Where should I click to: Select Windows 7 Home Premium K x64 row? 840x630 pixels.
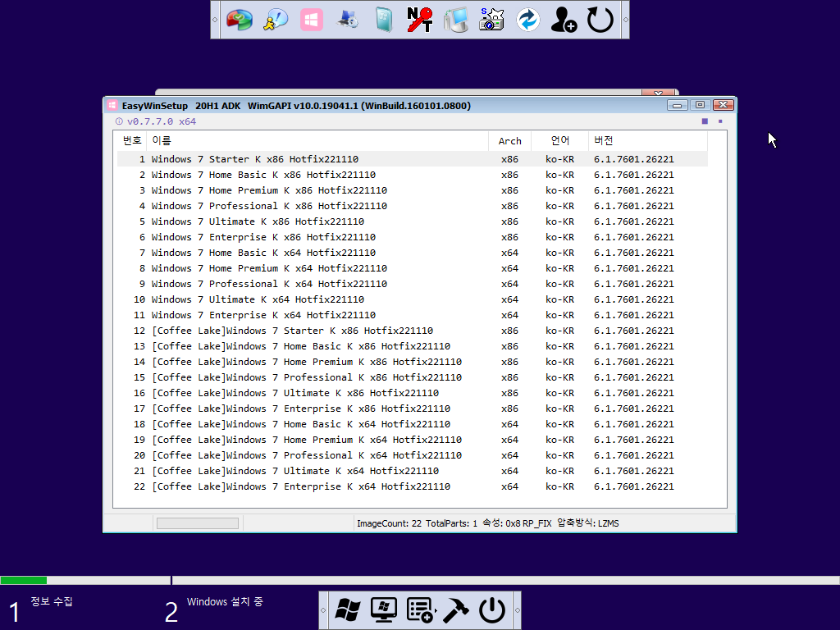pyautogui.click(x=413, y=268)
